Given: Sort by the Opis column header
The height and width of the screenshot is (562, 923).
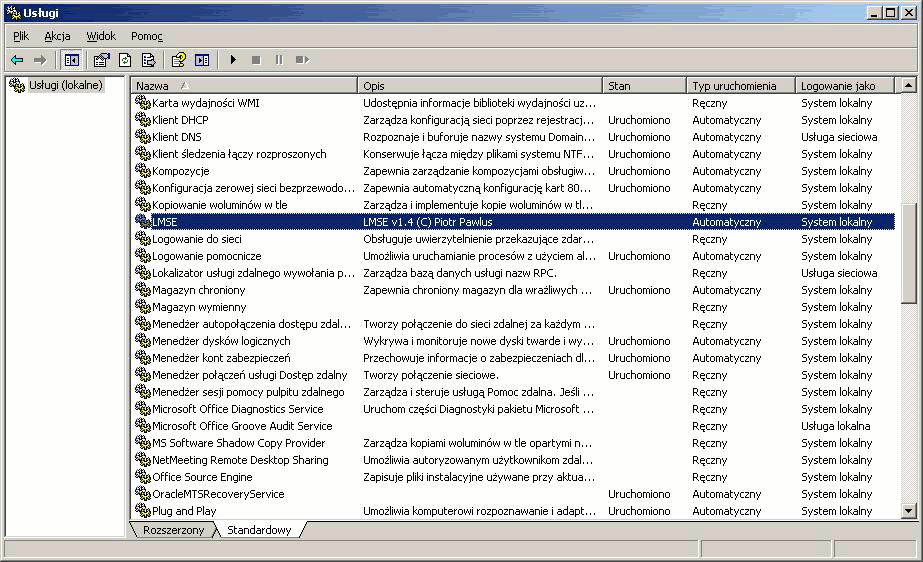Looking at the screenshot, I should (480, 86).
